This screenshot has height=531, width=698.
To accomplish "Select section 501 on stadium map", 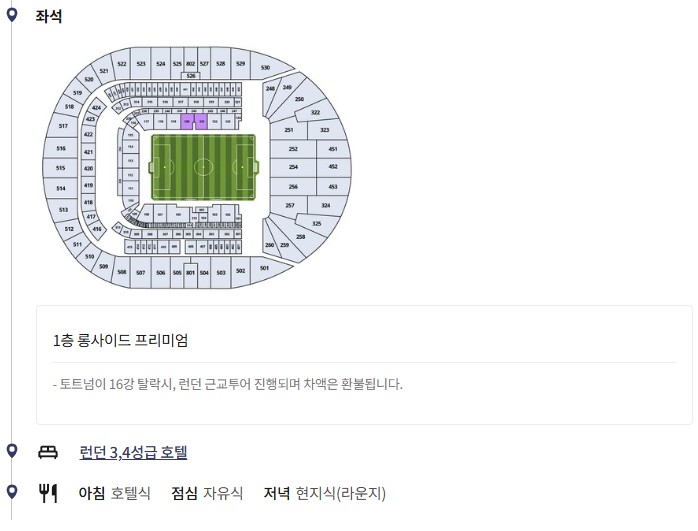I will [x=265, y=268].
